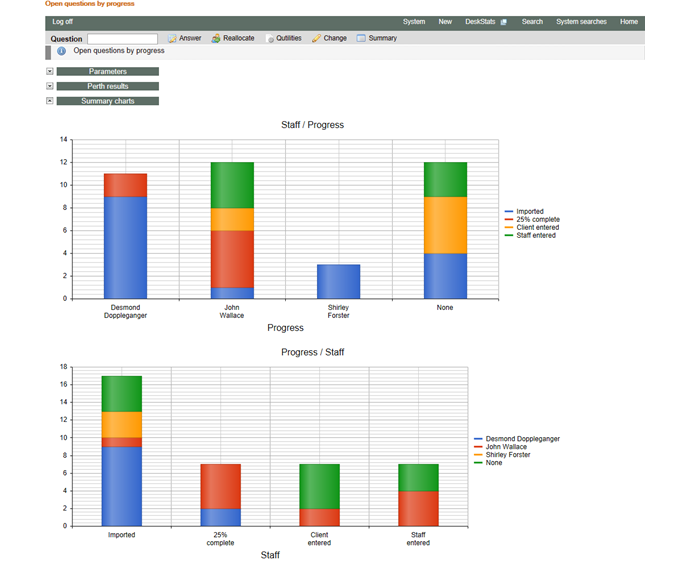Click the red segment of the Client entered bar
Screen dimensions: 693x564
(x=320, y=517)
